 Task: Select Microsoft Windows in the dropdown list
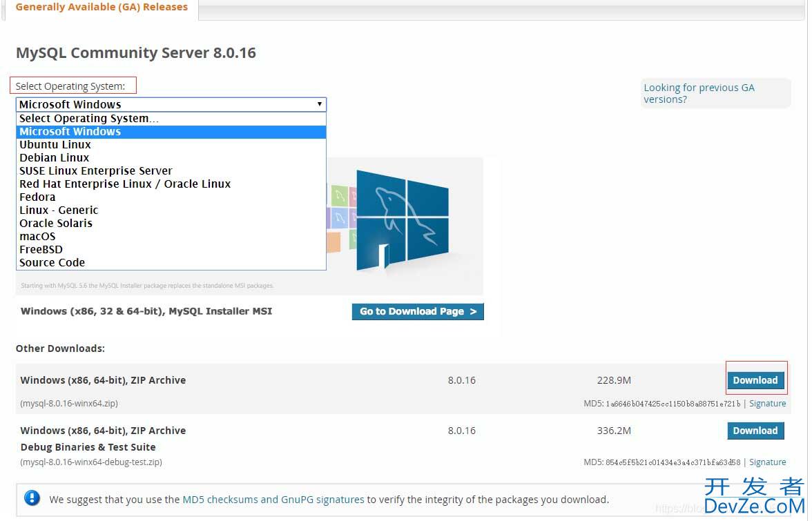click(x=171, y=131)
